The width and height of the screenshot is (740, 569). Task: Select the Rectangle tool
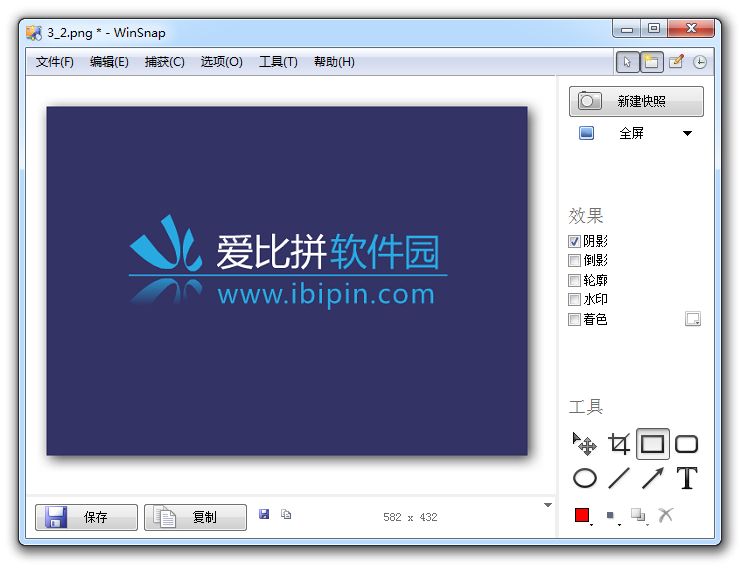click(x=653, y=443)
